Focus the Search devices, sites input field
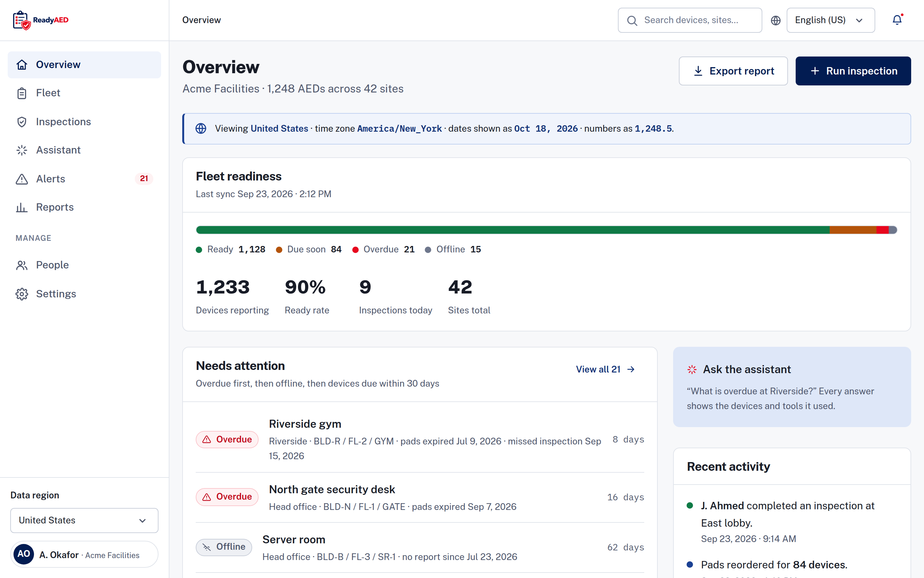 click(x=690, y=20)
